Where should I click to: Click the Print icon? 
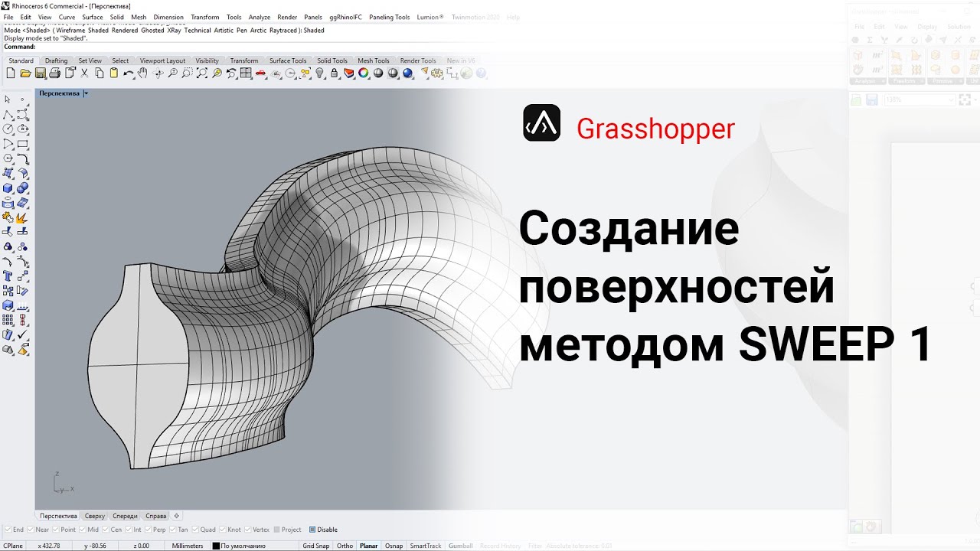tap(55, 73)
